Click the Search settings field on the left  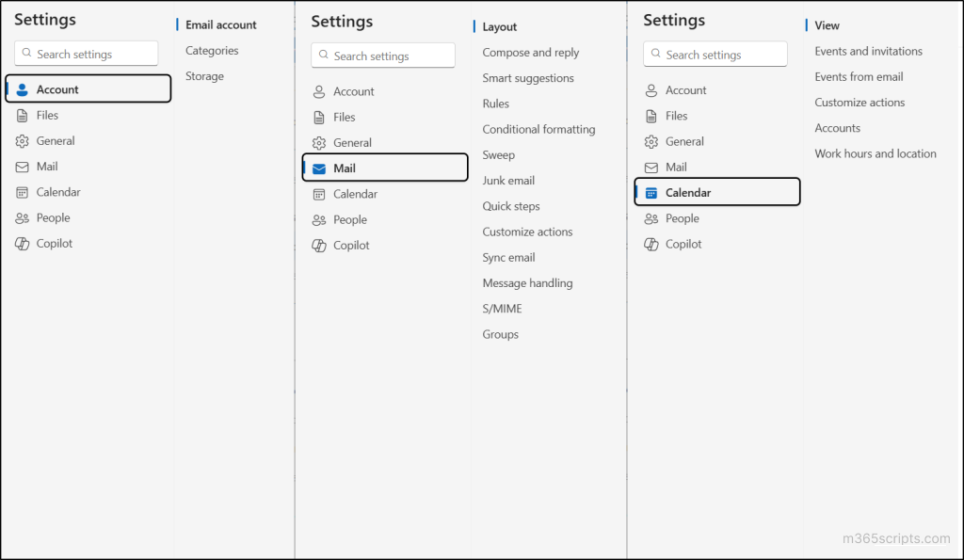(x=86, y=54)
